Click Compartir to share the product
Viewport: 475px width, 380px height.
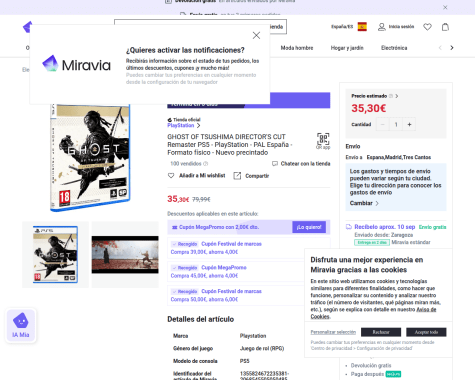[257, 176]
